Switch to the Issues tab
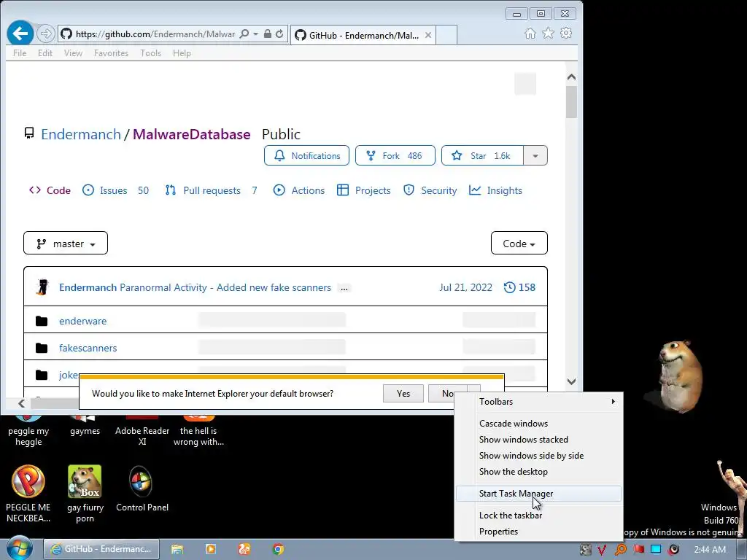Screen dimensions: 747x560 point(115,190)
